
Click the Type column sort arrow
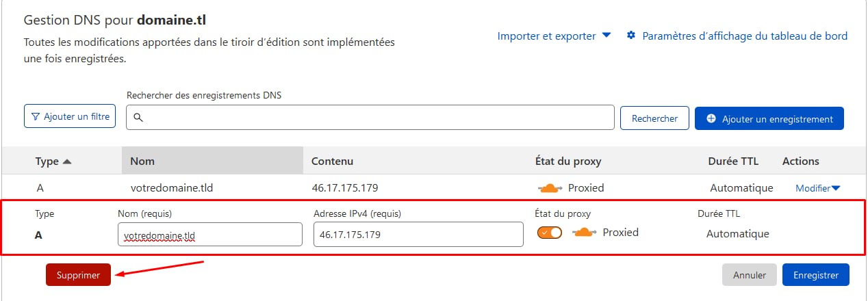(x=67, y=161)
